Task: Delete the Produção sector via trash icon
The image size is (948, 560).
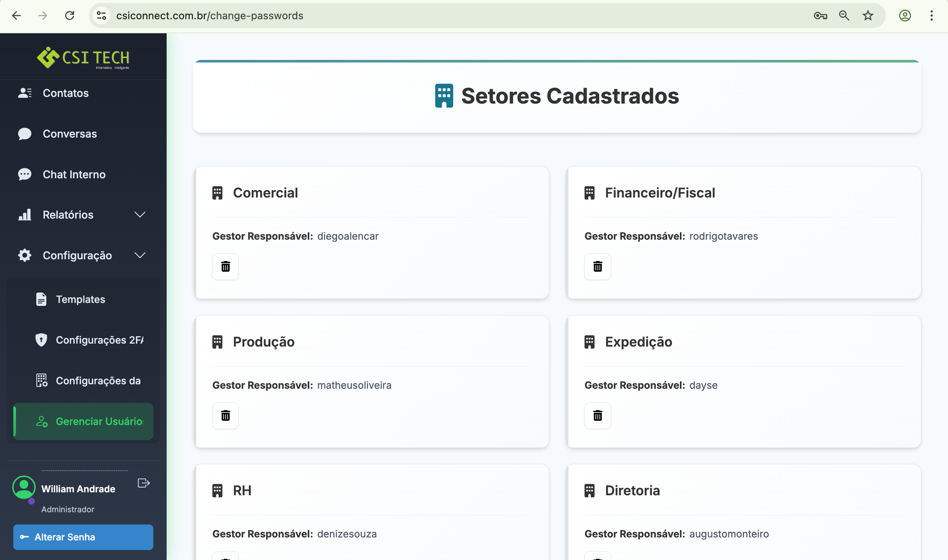Action: point(225,415)
